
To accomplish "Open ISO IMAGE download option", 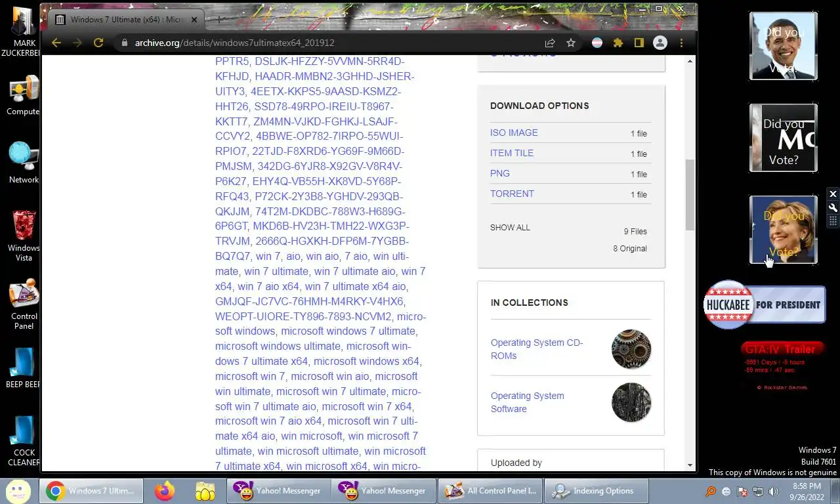I will pyautogui.click(x=514, y=133).
